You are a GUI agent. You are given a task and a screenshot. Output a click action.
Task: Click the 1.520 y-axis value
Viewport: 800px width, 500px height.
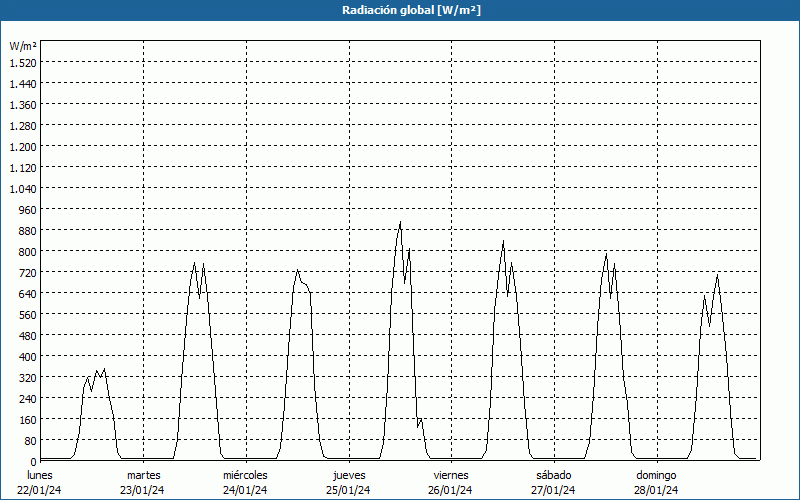point(23,62)
